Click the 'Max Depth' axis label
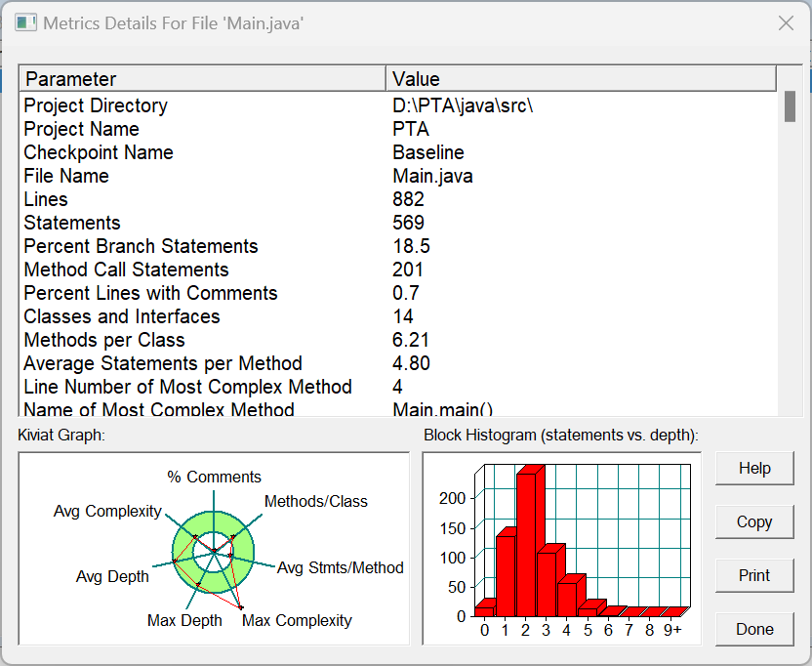The height and width of the screenshot is (666, 812). (184, 620)
